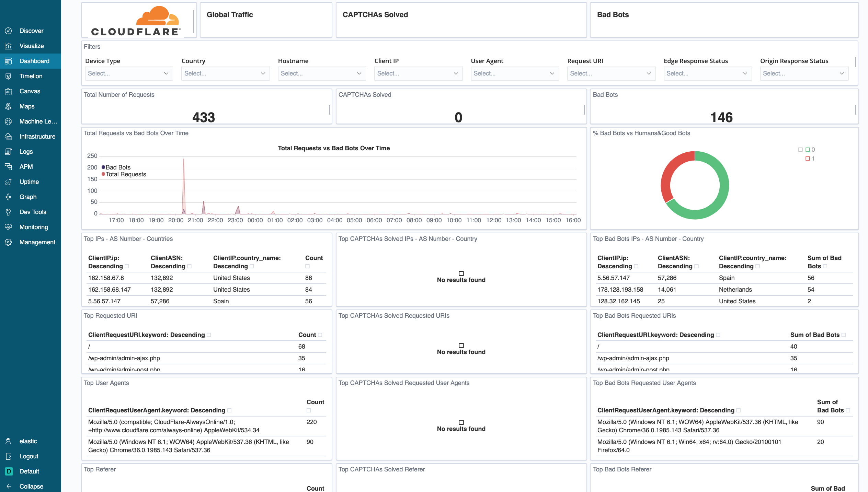Image resolution: width=868 pixels, height=492 pixels.
Task: Click the Dev Tools icon in sidebar
Action: click(x=9, y=211)
